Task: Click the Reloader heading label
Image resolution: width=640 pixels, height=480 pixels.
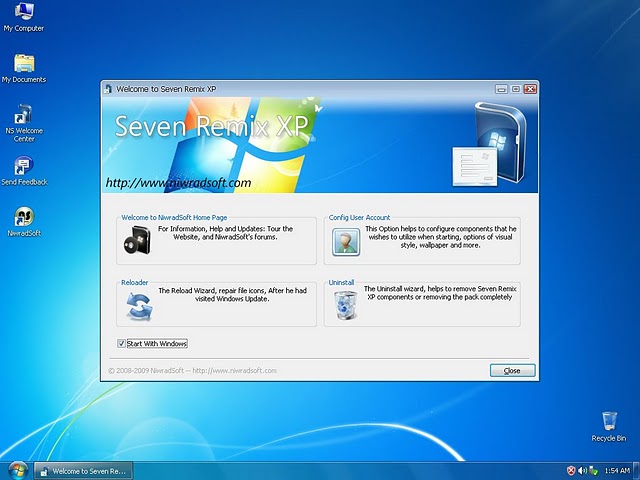Action: click(134, 282)
